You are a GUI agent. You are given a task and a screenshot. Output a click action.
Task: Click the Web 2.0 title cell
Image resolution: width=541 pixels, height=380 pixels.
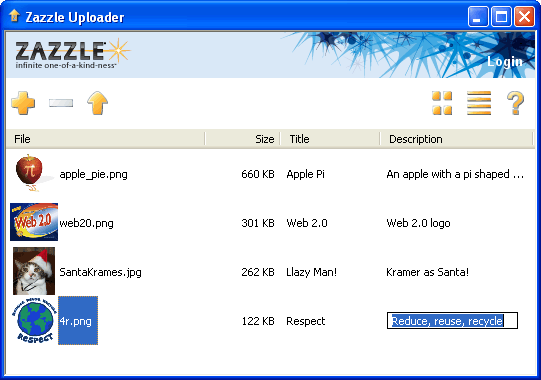[x=307, y=223]
